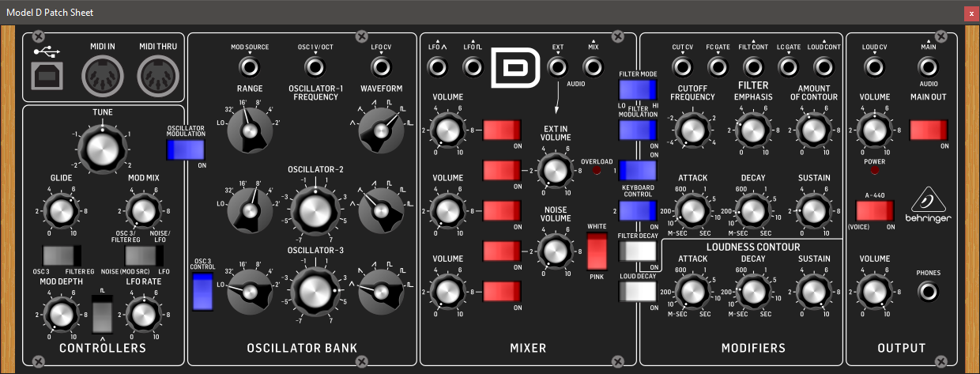The height and width of the screenshot is (374, 980).
Task: Toggle the Filter Decay white switch
Action: click(639, 251)
